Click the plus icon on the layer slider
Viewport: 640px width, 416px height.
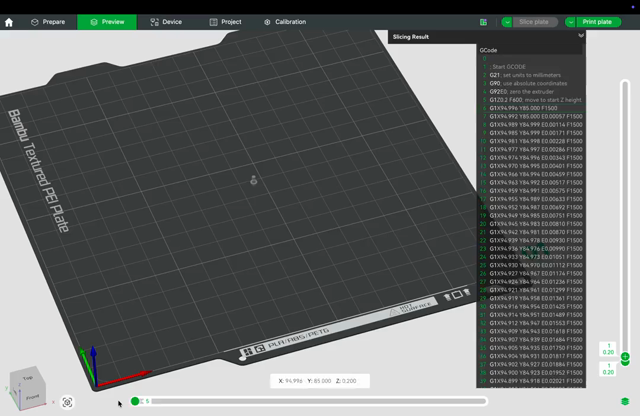click(x=625, y=356)
